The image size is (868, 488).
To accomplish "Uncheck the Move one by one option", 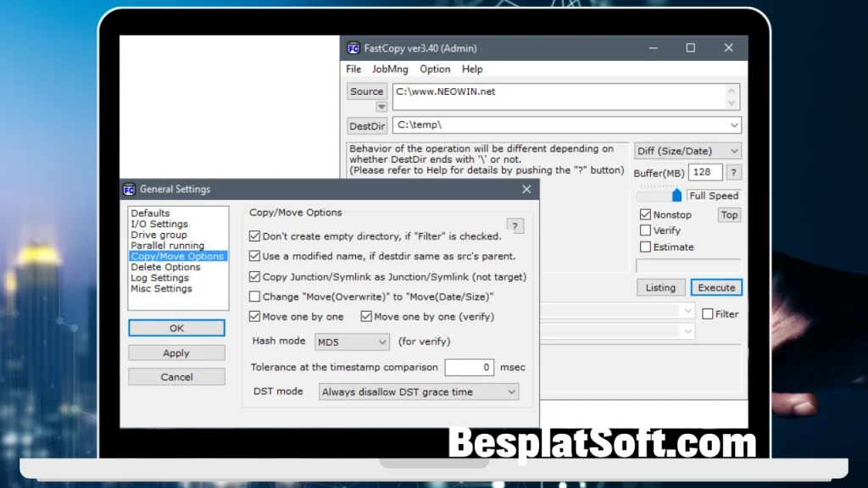I will [x=255, y=316].
